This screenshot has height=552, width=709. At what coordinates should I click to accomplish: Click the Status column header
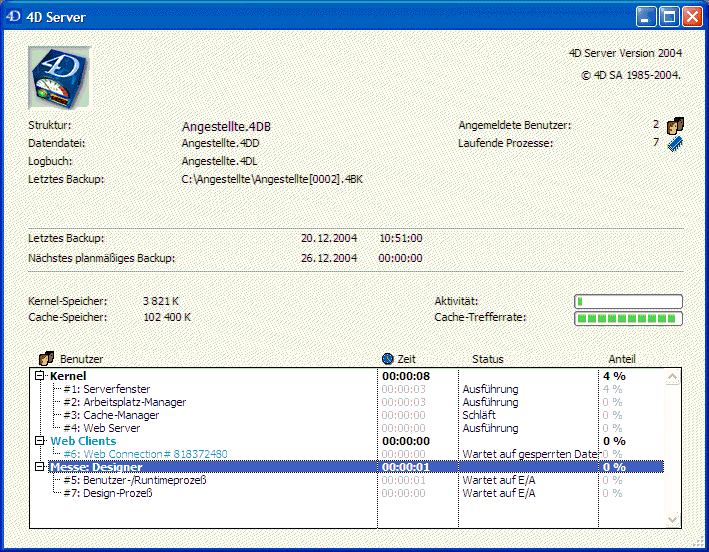point(488,359)
